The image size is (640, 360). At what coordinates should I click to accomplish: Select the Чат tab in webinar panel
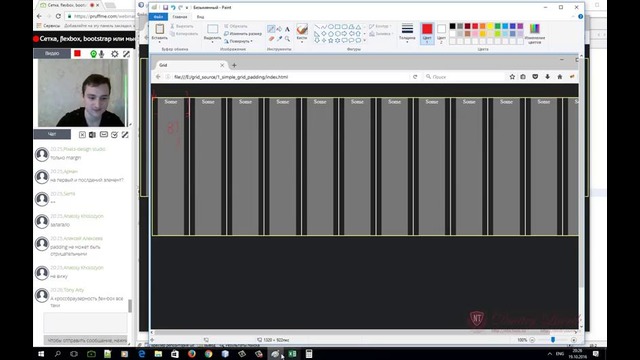coord(52,134)
